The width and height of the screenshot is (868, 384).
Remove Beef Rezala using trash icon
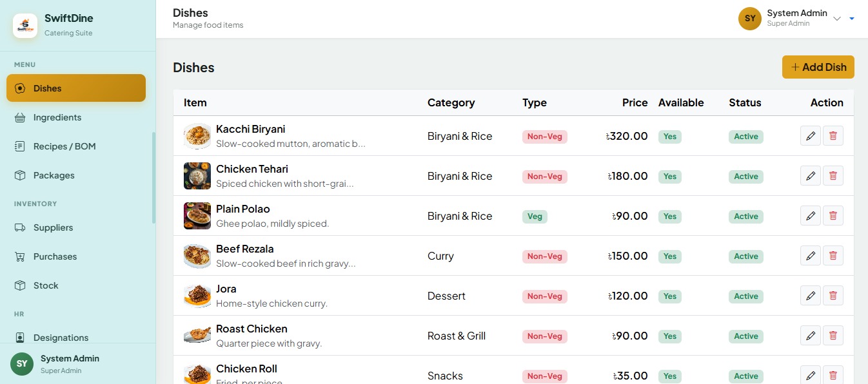[x=833, y=256]
